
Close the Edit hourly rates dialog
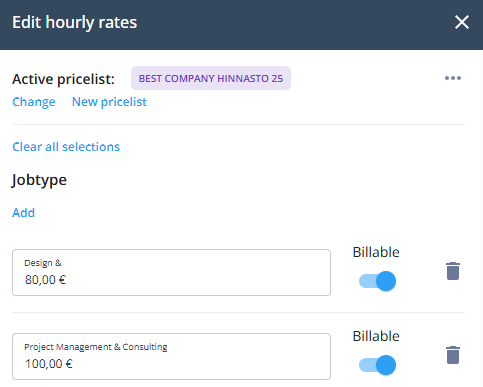click(x=462, y=22)
